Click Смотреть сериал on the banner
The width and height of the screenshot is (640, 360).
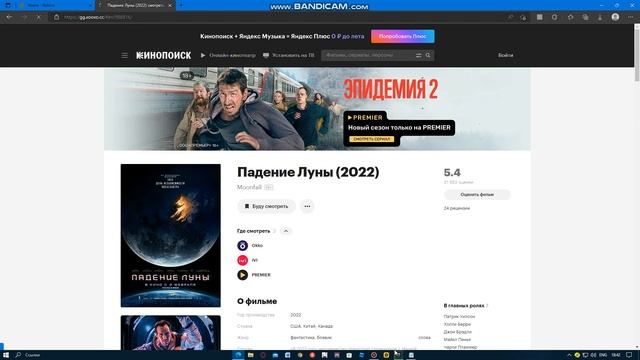pyautogui.click(x=371, y=139)
